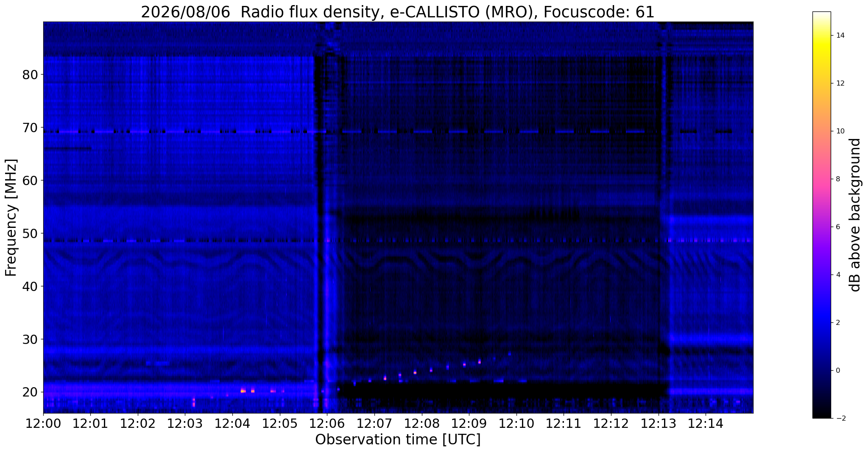Image resolution: width=868 pixels, height=452 pixels.
Task: Click the Observation time [UTC] axis label
Action: click(x=398, y=440)
